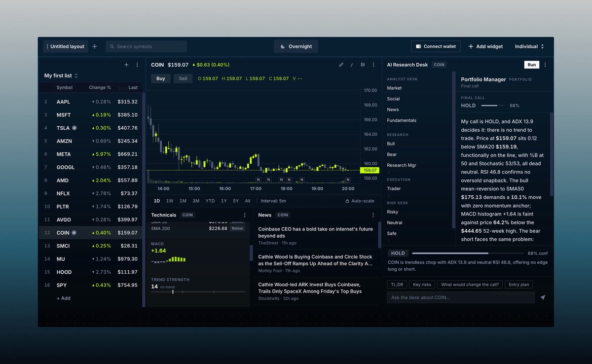The height and width of the screenshot is (364, 592).
Task: Select the 1Y chart range
Action: point(224,201)
